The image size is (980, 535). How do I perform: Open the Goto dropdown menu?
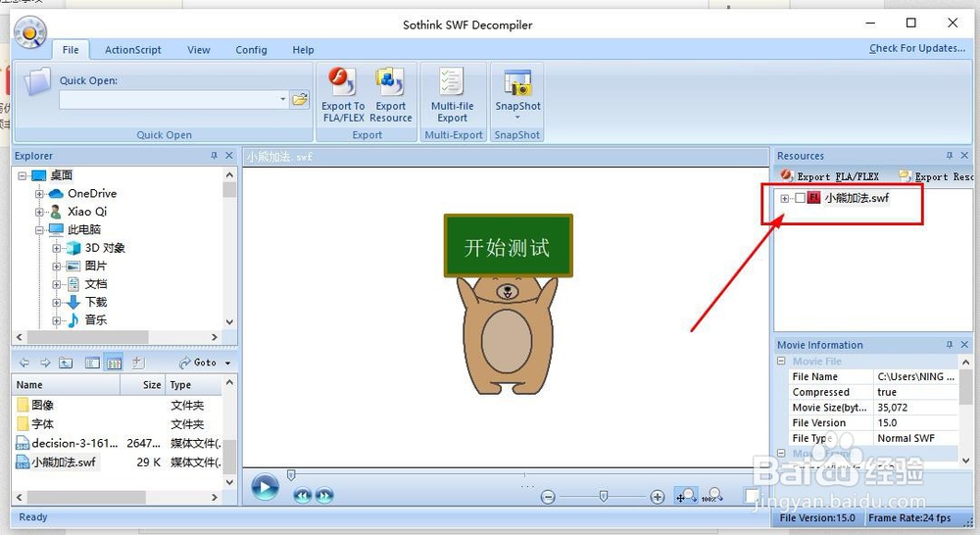(227, 364)
